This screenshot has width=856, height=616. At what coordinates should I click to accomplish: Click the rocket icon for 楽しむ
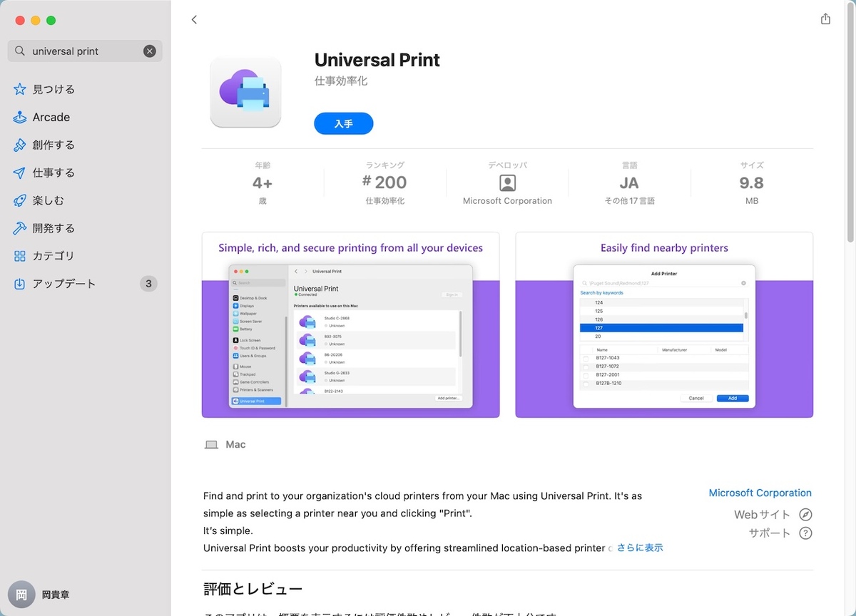20,200
